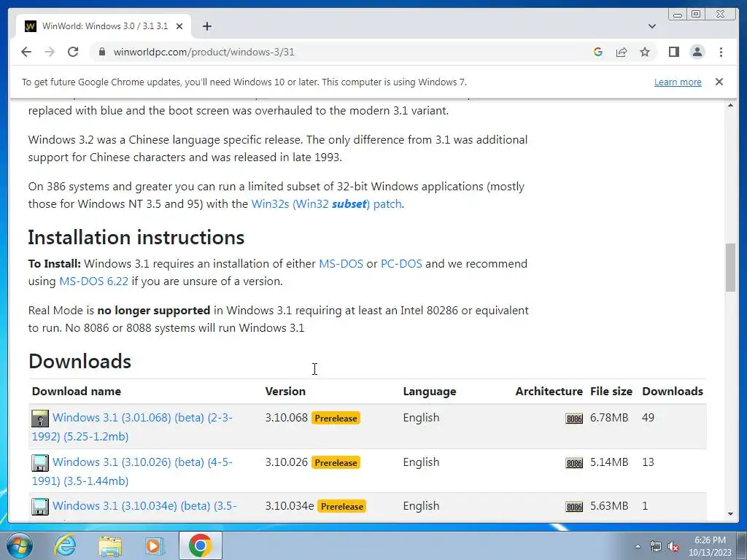Close the WinWorld Windows 3.0 / 3.1 tab

point(179,26)
